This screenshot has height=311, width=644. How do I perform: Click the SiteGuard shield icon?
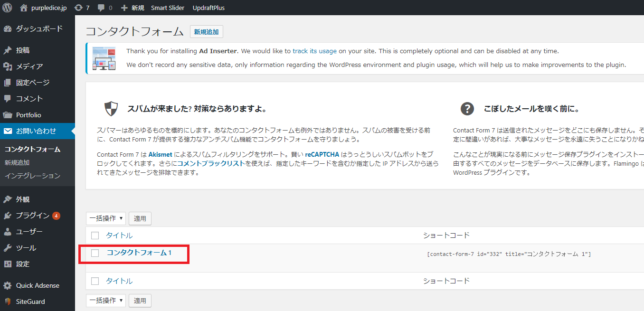(8, 302)
